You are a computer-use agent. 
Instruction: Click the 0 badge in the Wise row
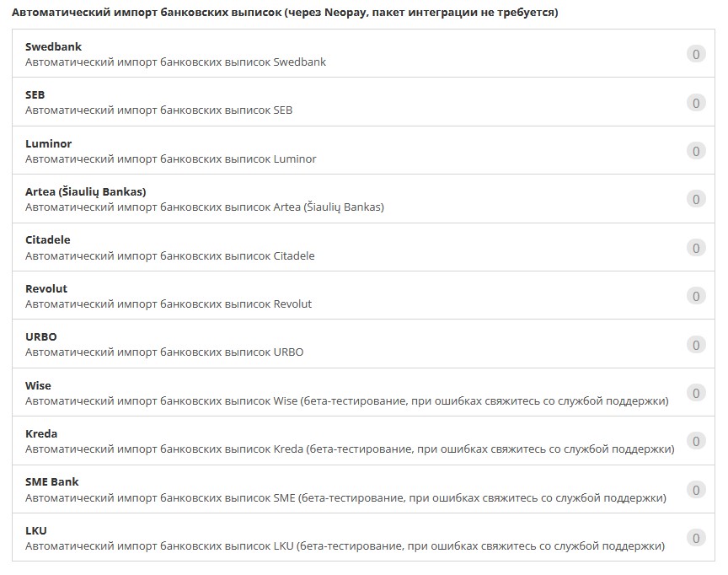695,393
